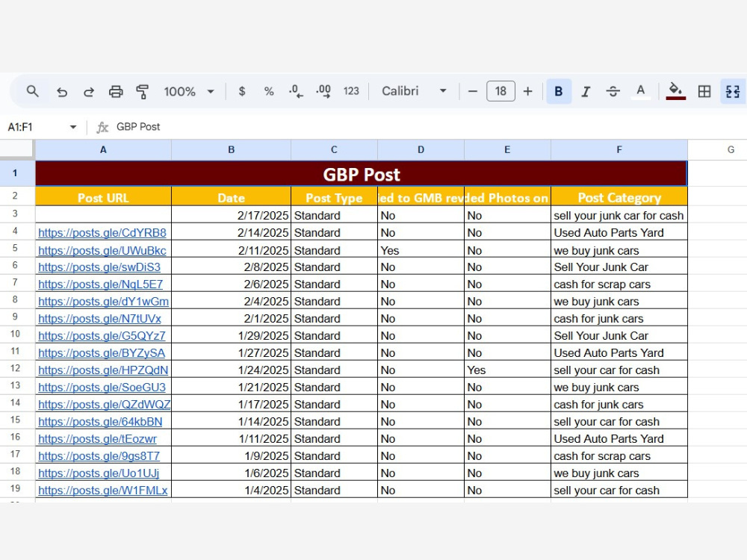
Task: Format as currency with dollar icon
Action: coord(242,91)
